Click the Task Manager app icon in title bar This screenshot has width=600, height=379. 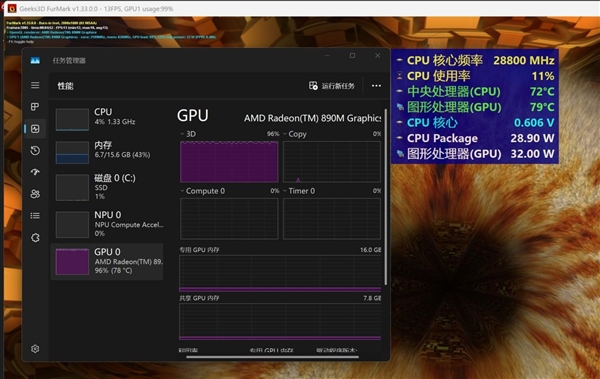35,60
